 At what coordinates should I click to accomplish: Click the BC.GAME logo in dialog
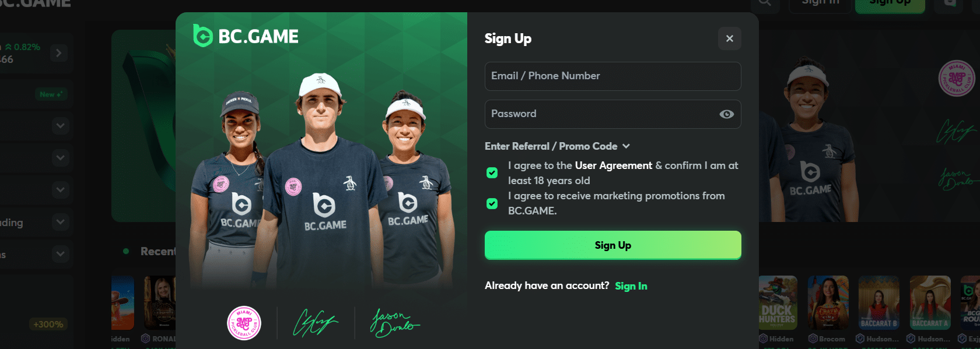[x=246, y=36]
